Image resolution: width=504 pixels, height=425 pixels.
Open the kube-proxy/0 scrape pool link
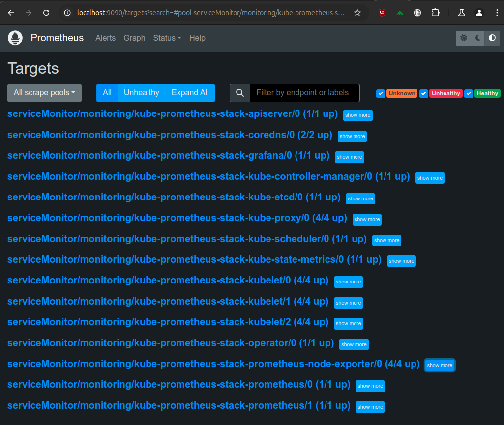(x=177, y=218)
